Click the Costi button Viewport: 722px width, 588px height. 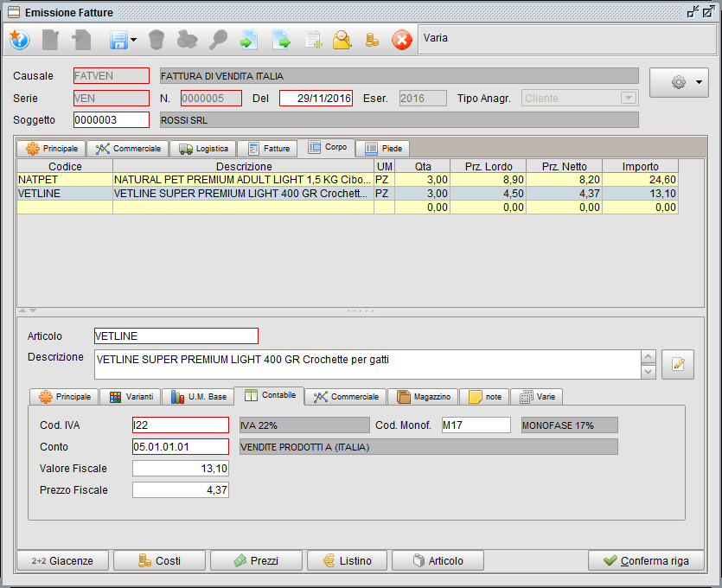(159, 561)
